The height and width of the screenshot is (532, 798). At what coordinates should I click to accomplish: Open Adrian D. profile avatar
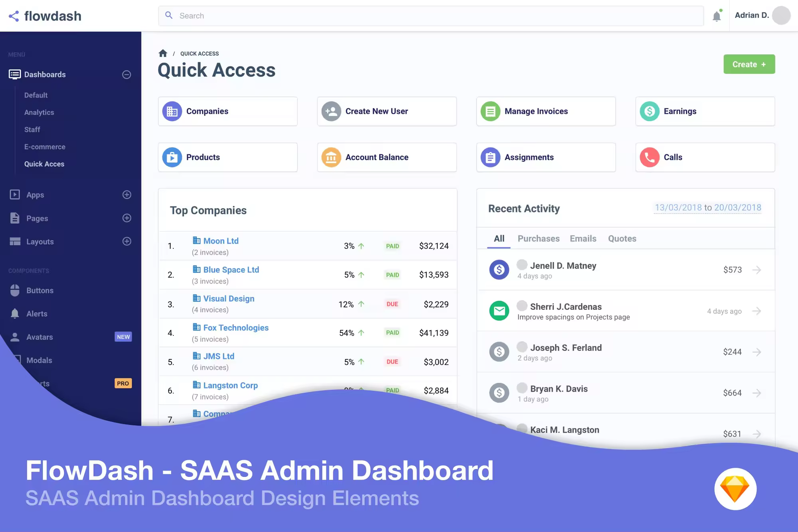pyautogui.click(x=781, y=16)
